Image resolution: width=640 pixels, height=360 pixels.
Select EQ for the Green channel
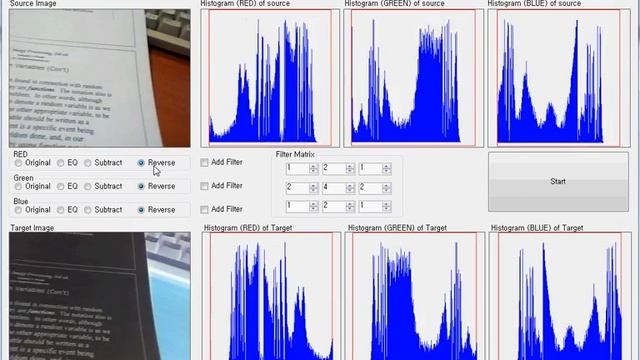pyautogui.click(x=67, y=187)
